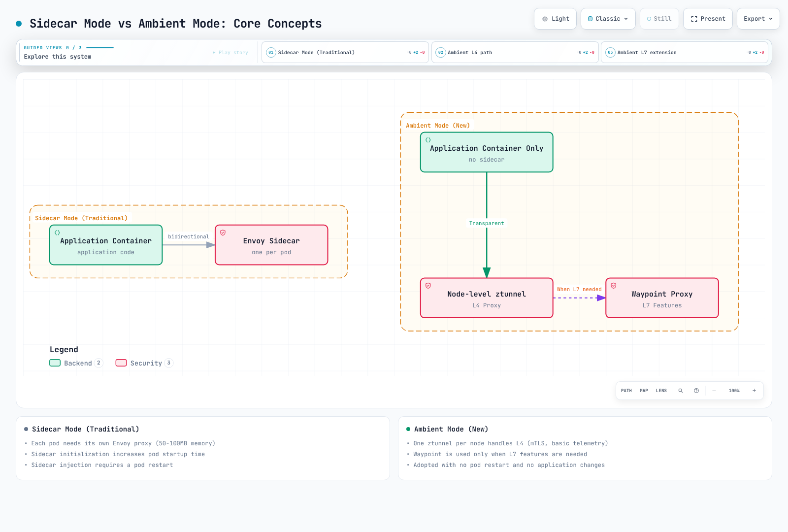Image resolution: width=788 pixels, height=532 pixels.
Task: Click the 'Transparent' edge label
Action: [487, 224]
